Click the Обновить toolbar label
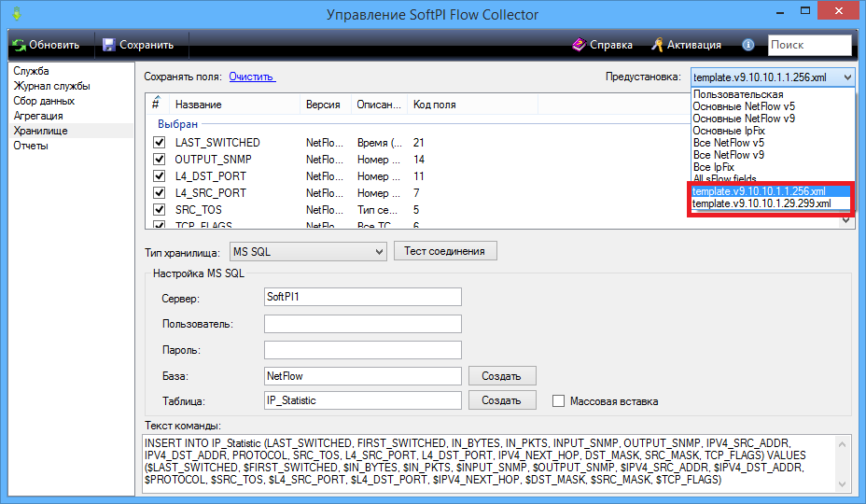 click(54, 45)
